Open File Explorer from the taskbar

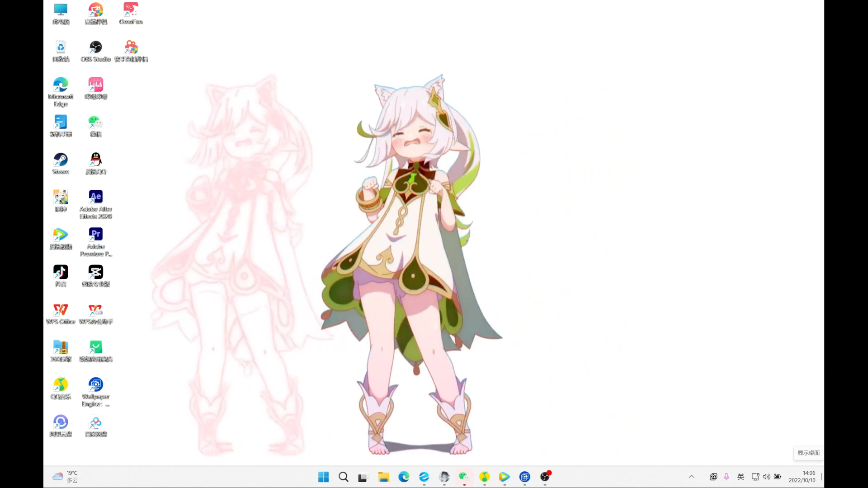click(384, 477)
